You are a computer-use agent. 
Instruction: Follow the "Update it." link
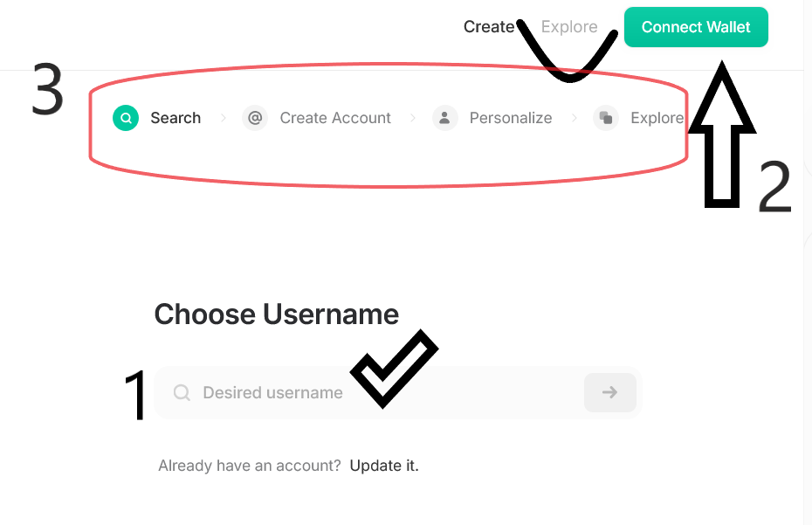point(384,466)
